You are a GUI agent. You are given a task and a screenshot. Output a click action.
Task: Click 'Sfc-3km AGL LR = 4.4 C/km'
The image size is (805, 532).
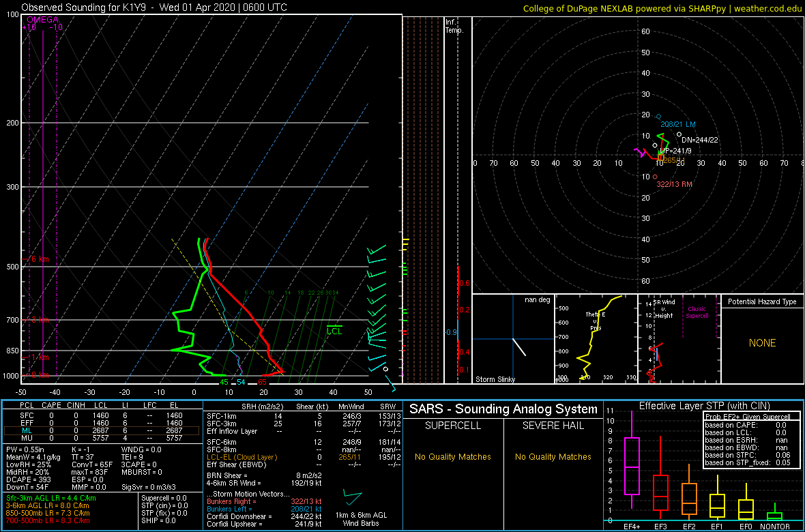(51, 498)
